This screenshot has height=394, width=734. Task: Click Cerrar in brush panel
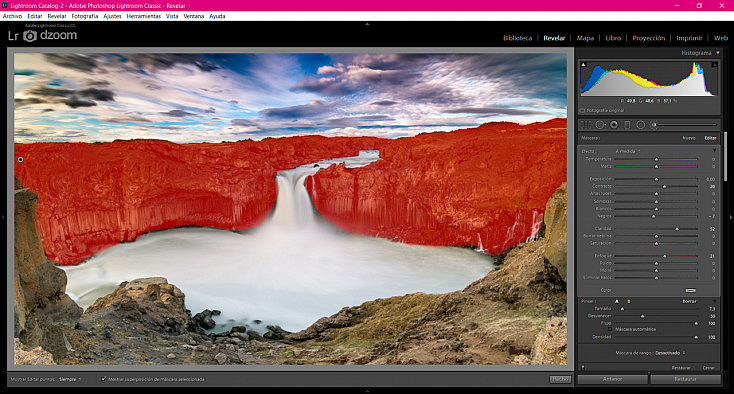click(709, 368)
